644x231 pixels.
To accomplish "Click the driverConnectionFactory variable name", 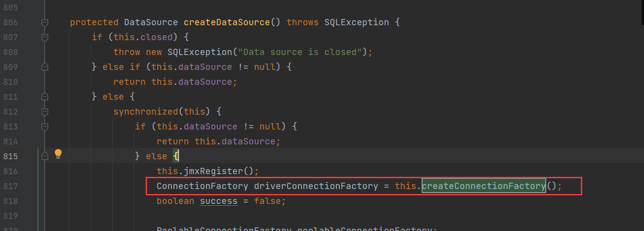I will coord(316,186).
